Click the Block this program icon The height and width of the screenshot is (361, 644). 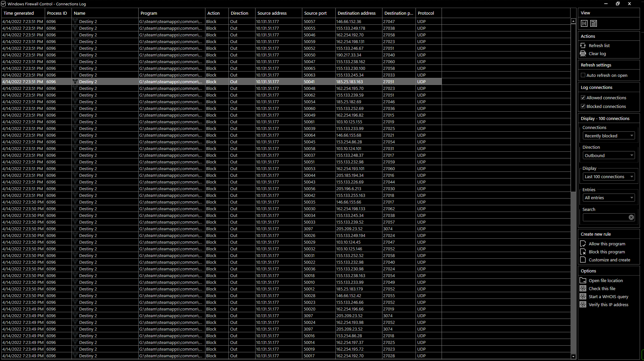pos(583,252)
